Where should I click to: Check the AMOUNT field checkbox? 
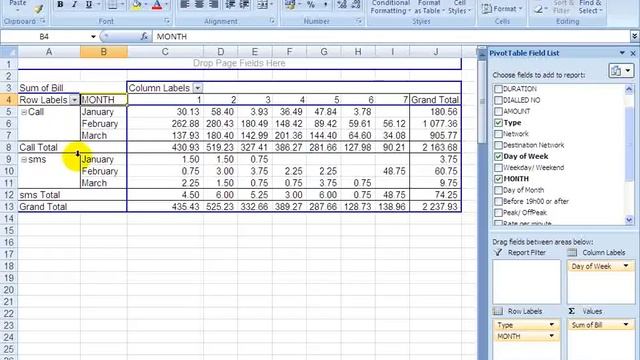coord(498,111)
